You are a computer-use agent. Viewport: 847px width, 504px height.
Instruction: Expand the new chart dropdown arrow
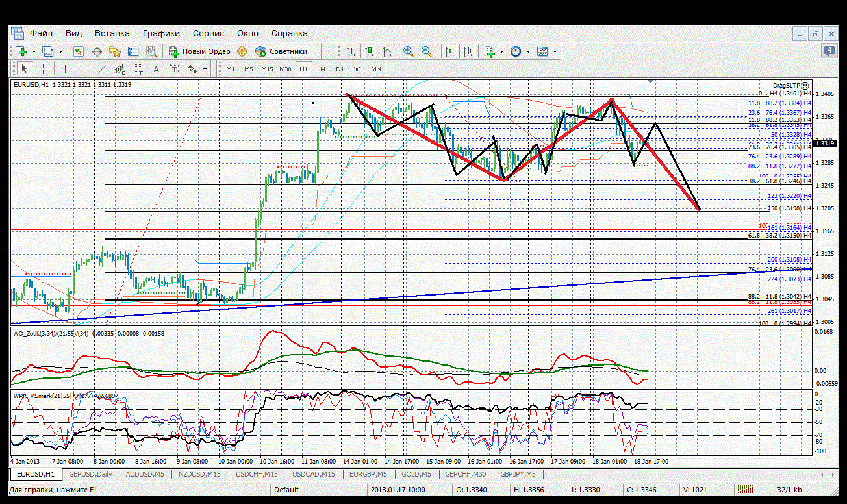tap(33, 51)
